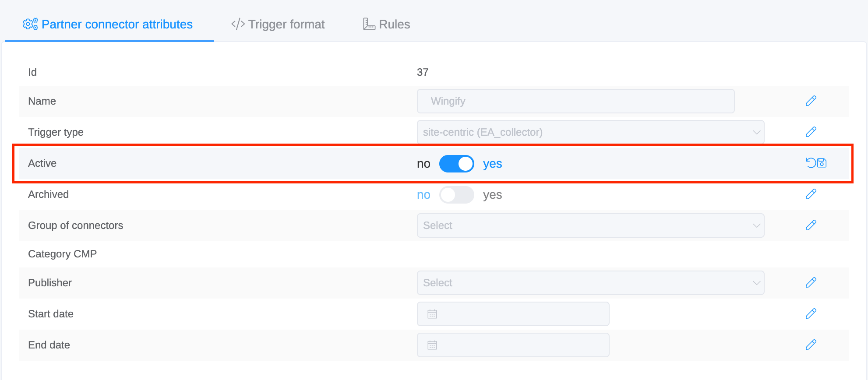This screenshot has width=868, height=380.
Task: Click the Start date calendar field
Action: (x=513, y=314)
